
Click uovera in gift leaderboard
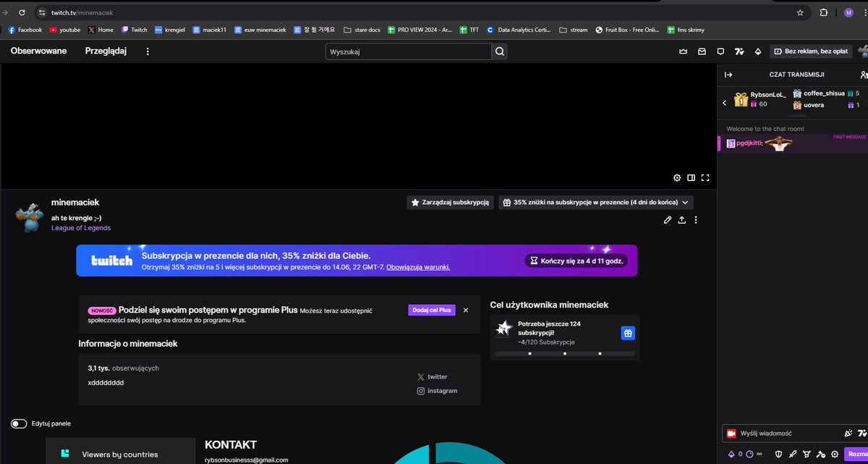(814, 105)
